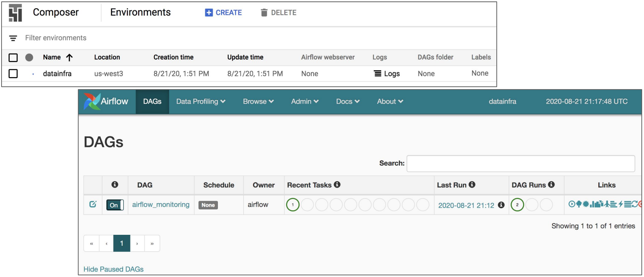The image size is (644, 277).
Task: Click the edit icon for airflow_monitoring
Action: (x=93, y=204)
